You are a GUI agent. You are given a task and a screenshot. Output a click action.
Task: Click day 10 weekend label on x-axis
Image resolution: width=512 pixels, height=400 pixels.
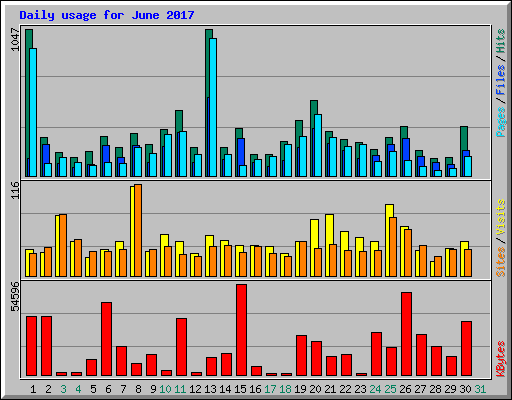[x=165, y=389]
